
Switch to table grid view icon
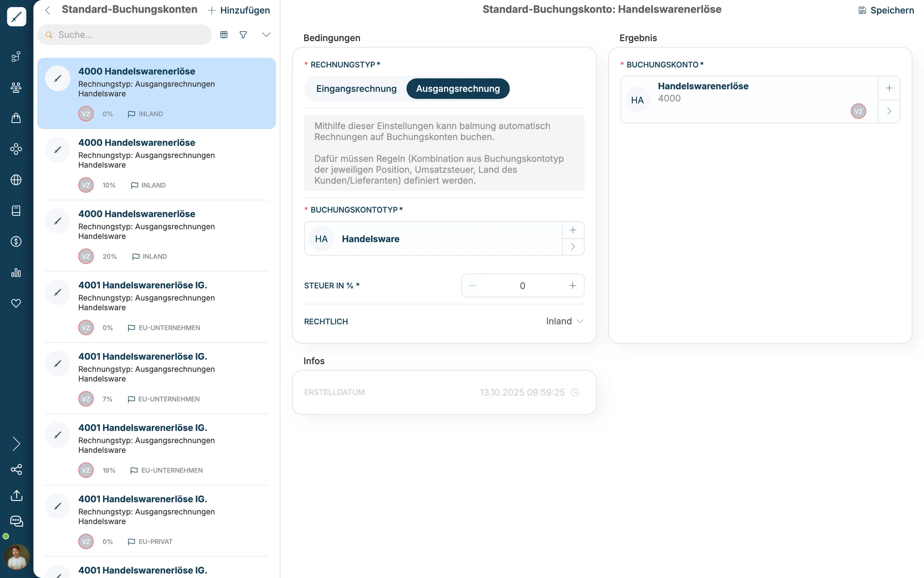pos(224,35)
